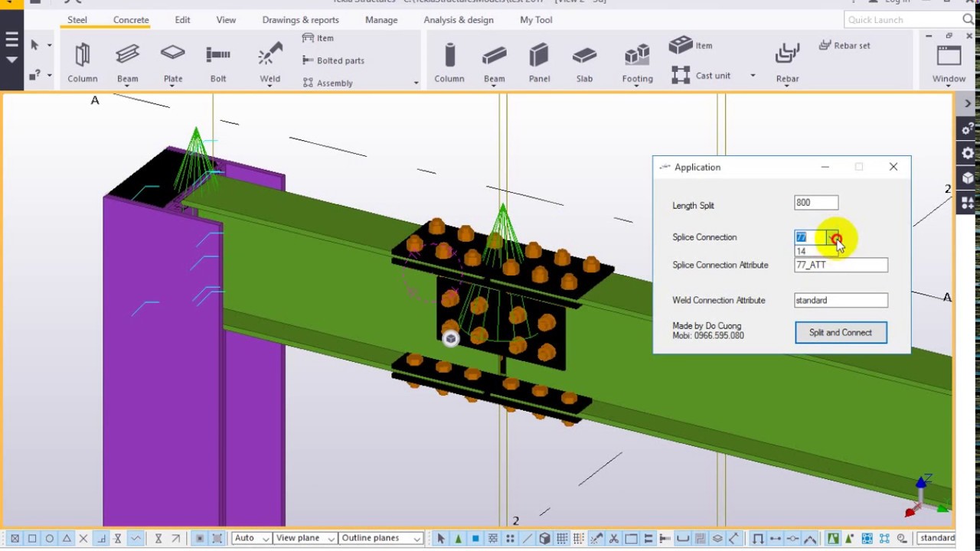
Task: Open dropdown arrow next to pointer icon
Action: tap(50, 45)
